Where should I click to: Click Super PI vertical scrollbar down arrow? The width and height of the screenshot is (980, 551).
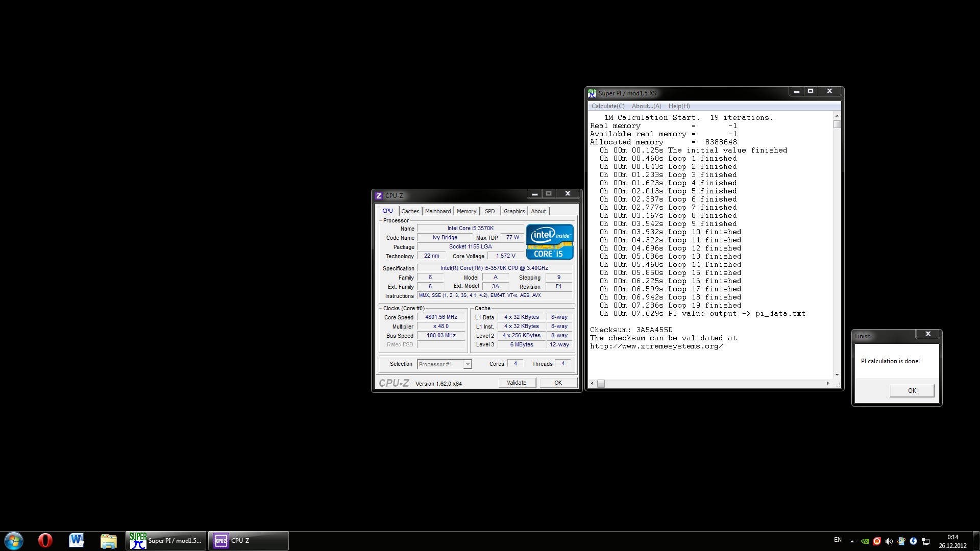click(837, 375)
